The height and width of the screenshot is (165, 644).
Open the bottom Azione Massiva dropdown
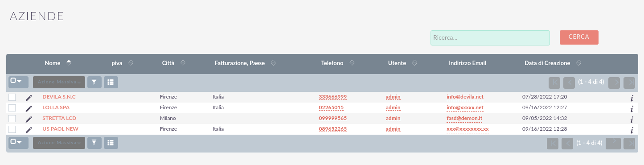pyautogui.click(x=59, y=143)
